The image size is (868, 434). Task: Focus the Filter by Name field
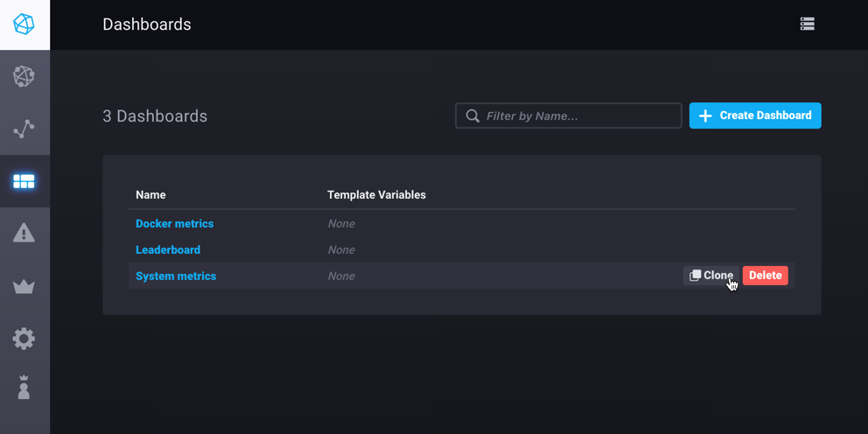click(577, 115)
